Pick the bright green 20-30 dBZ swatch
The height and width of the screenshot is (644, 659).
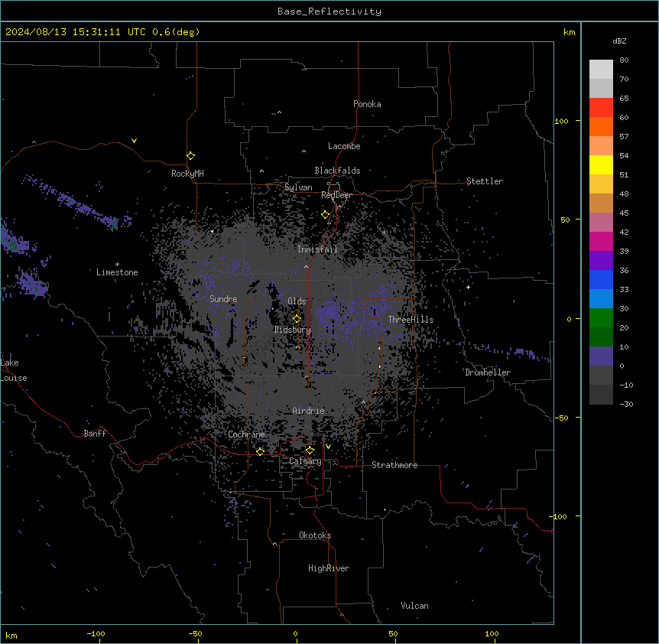pos(601,318)
